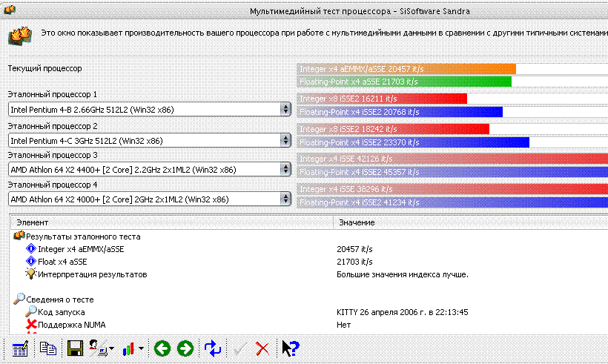Select the Интерпретация результатов row
The width and height of the screenshot is (608, 364).
tap(309, 274)
